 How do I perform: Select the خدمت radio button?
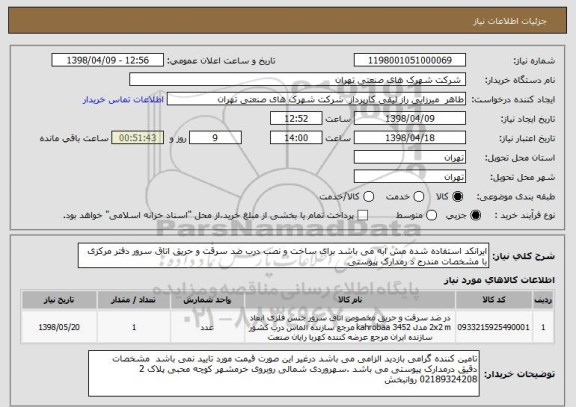tap(419, 197)
